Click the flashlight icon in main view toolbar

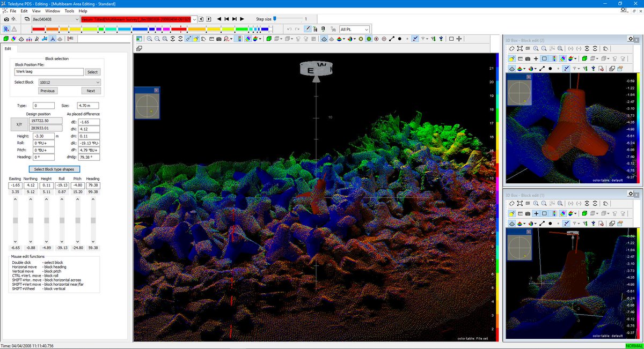[196, 39]
